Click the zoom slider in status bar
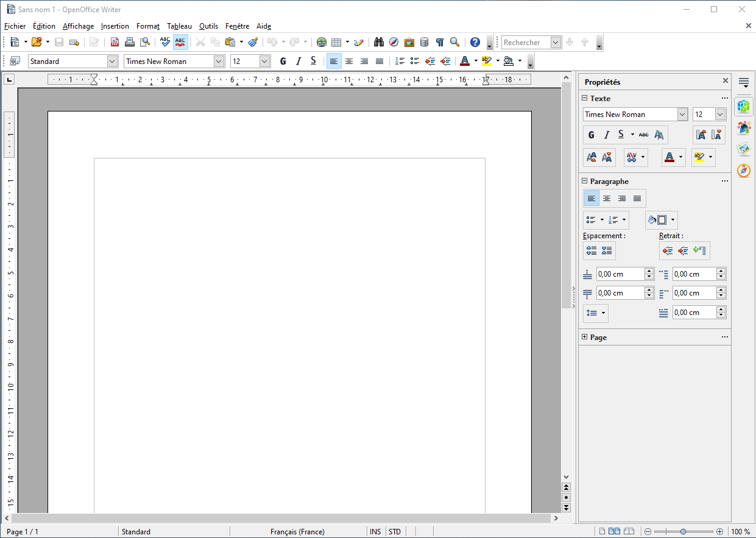 click(683, 531)
